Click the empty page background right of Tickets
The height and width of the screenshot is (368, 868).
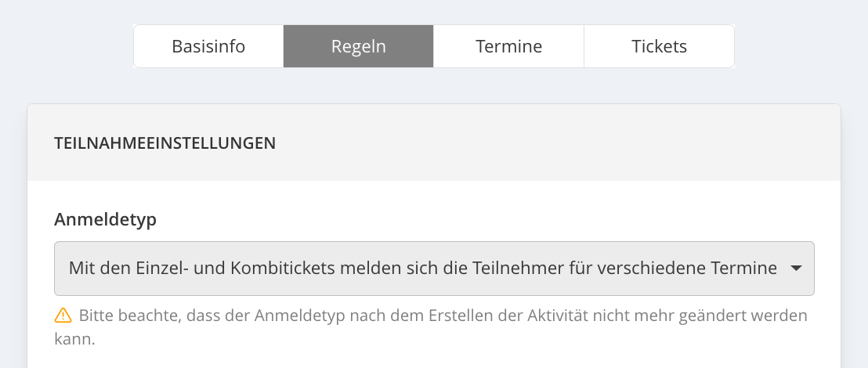tap(801, 46)
